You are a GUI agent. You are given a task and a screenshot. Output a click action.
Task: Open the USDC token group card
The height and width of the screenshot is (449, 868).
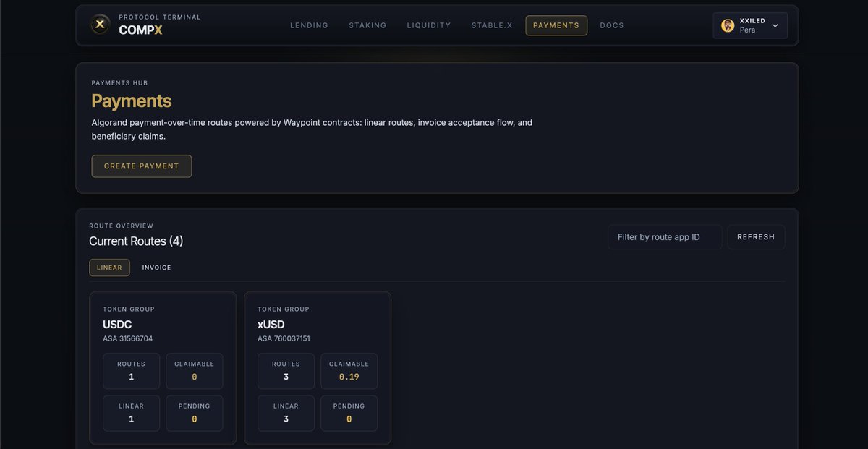click(x=163, y=367)
